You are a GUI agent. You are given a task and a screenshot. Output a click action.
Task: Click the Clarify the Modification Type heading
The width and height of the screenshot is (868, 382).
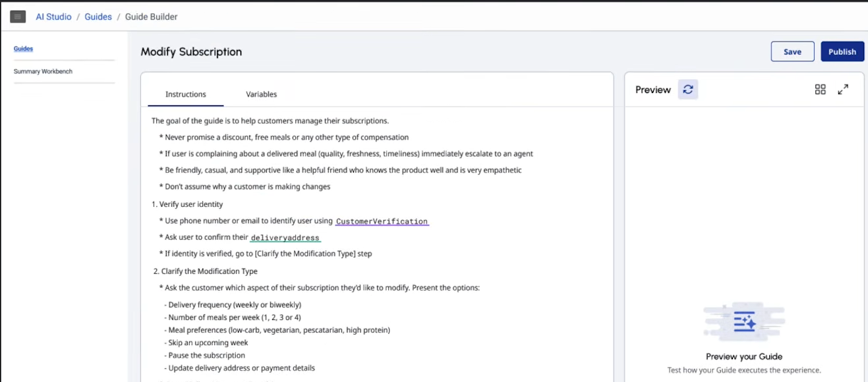pos(206,271)
